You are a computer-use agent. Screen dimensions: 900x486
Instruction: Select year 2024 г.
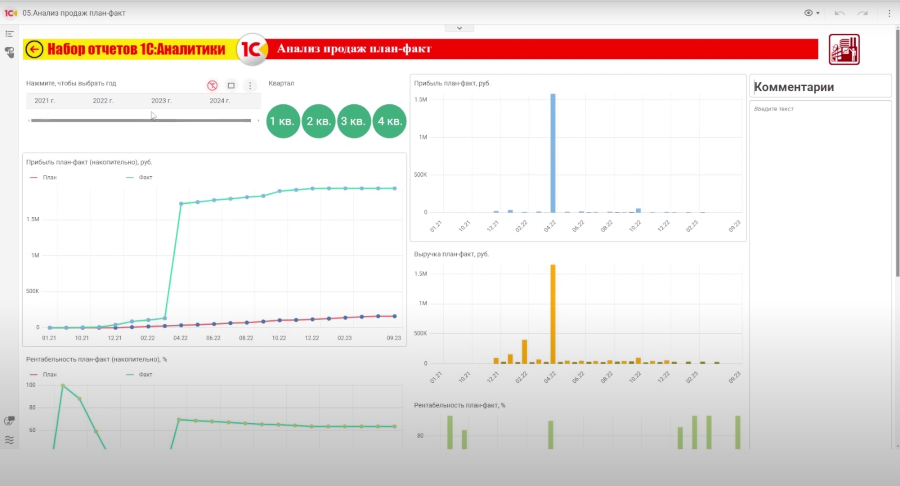pyautogui.click(x=220, y=100)
